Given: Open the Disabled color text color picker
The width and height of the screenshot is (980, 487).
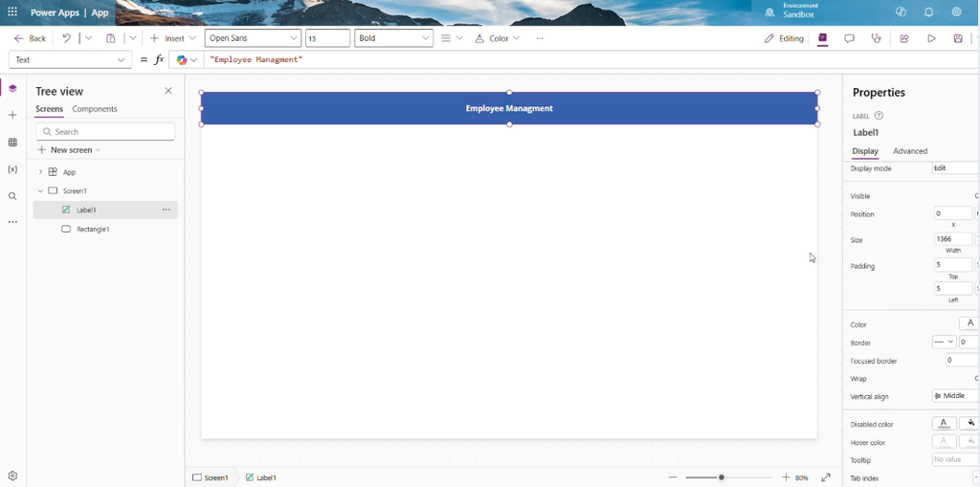Looking at the screenshot, I should pos(944,424).
